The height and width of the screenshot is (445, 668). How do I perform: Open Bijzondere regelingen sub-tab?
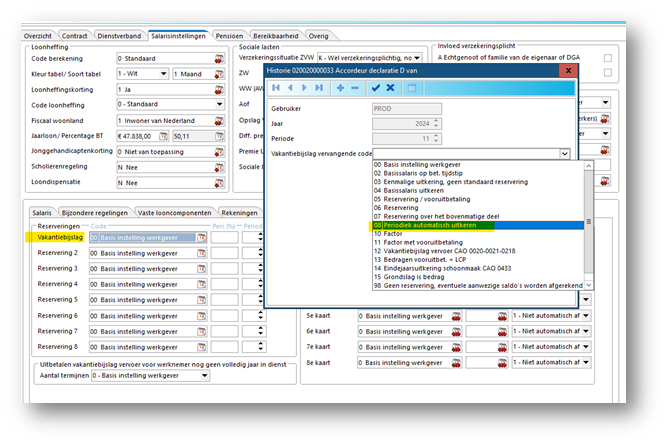point(95,213)
